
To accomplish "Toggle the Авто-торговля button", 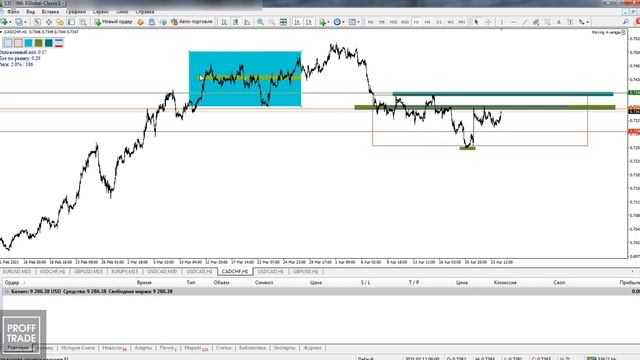I will pyautogui.click(x=191, y=22).
